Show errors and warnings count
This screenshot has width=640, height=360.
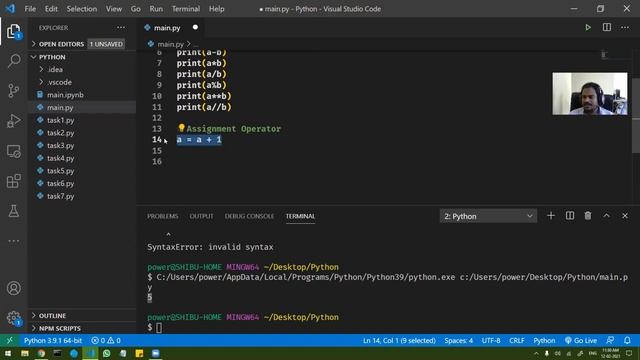pyautogui.click(x=106, y=340)
